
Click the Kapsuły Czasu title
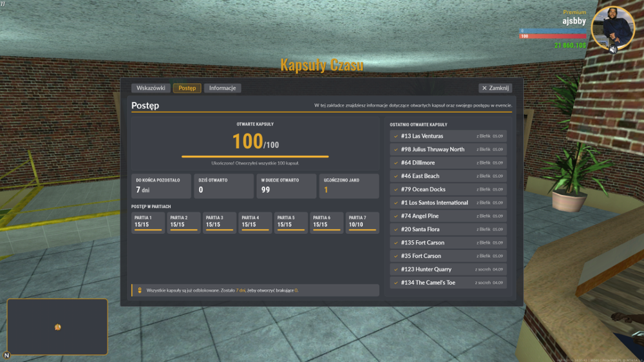pos(322,65)
